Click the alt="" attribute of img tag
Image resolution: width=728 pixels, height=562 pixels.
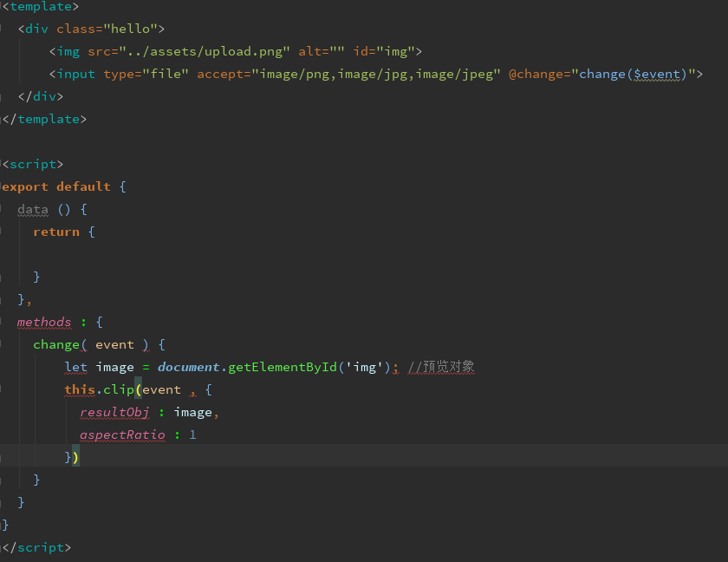pyautogui.click(x=322, y=51)
